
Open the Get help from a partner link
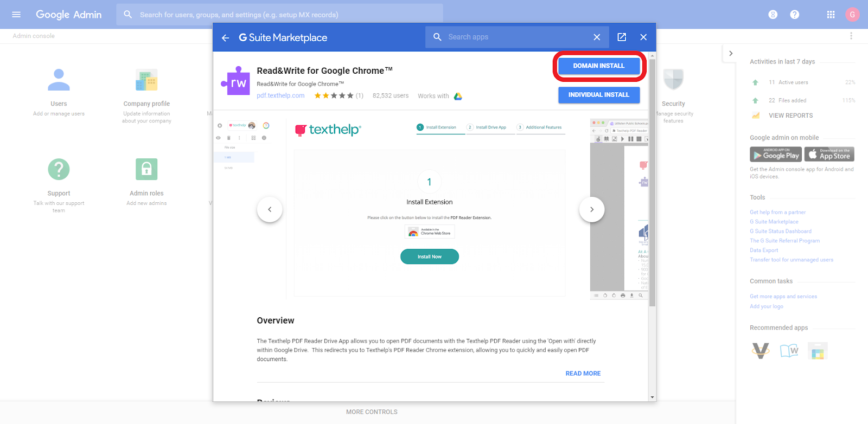pyautogui.click(x=777, y=213)
